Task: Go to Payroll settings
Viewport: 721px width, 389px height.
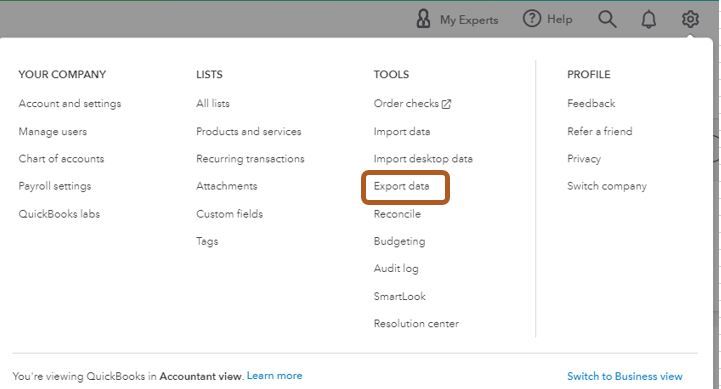Action: point(55,186)
